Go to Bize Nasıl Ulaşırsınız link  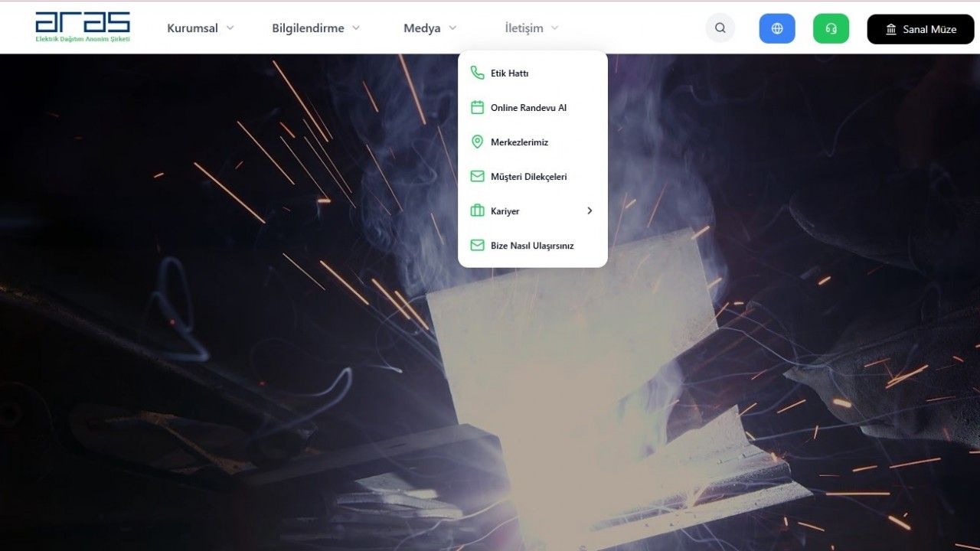(532, 246)
